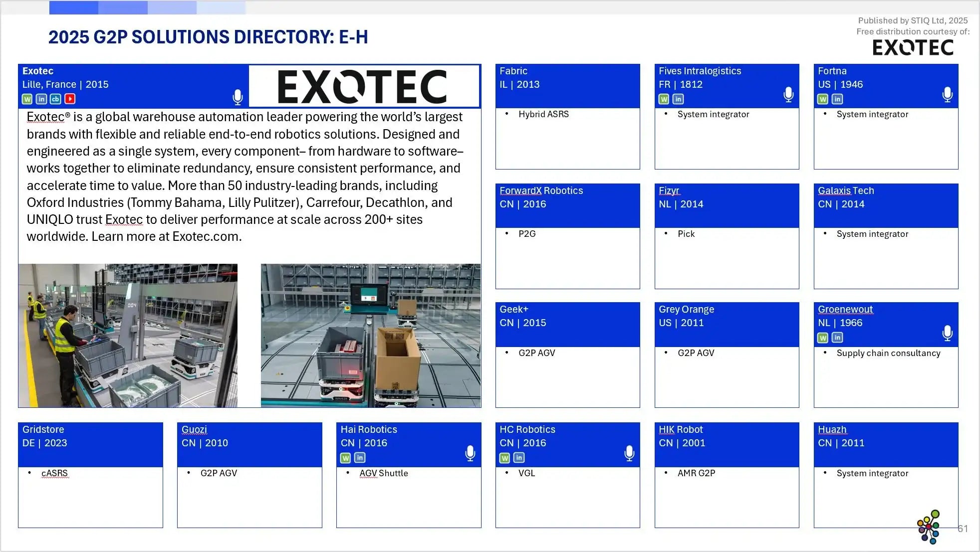Image resolution: width=980 pixels, height=552 pixels.
Task: Click the 'Hybrid ASRS' bullet text
Action: 543,114
